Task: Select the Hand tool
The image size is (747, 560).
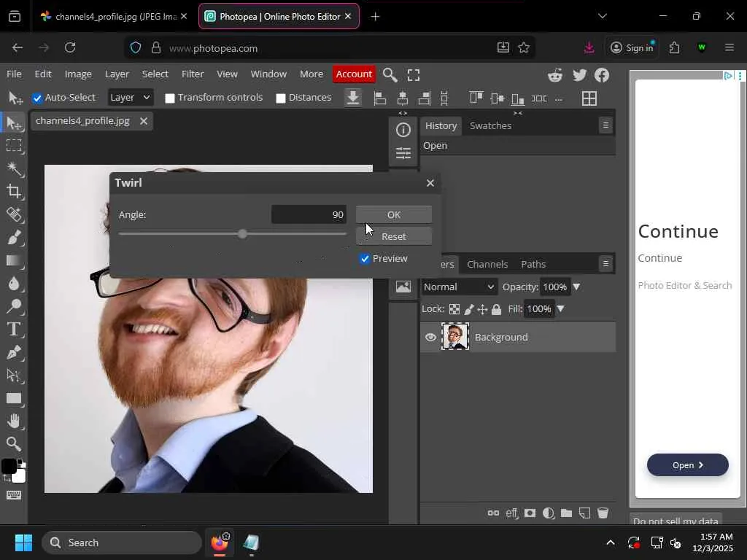Action: pos(14,421)
